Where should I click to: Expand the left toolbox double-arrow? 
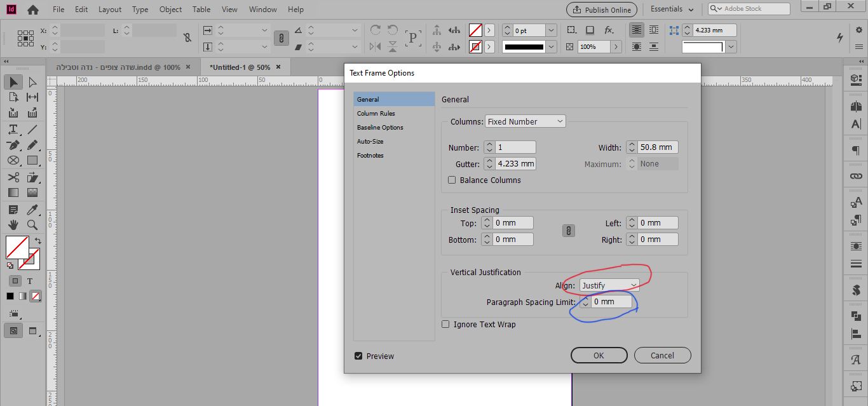(x=7, y=61)
